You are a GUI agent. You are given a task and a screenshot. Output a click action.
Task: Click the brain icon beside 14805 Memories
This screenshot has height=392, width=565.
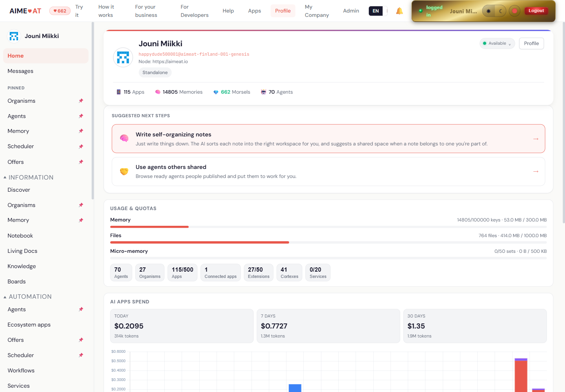(x=158, y=92)
